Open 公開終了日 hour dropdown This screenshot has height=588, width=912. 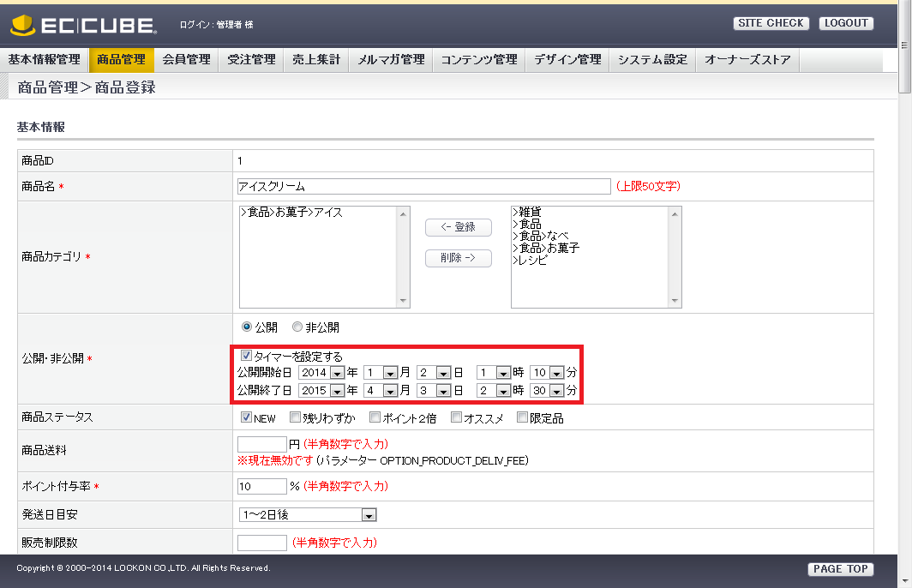(494, 391)
